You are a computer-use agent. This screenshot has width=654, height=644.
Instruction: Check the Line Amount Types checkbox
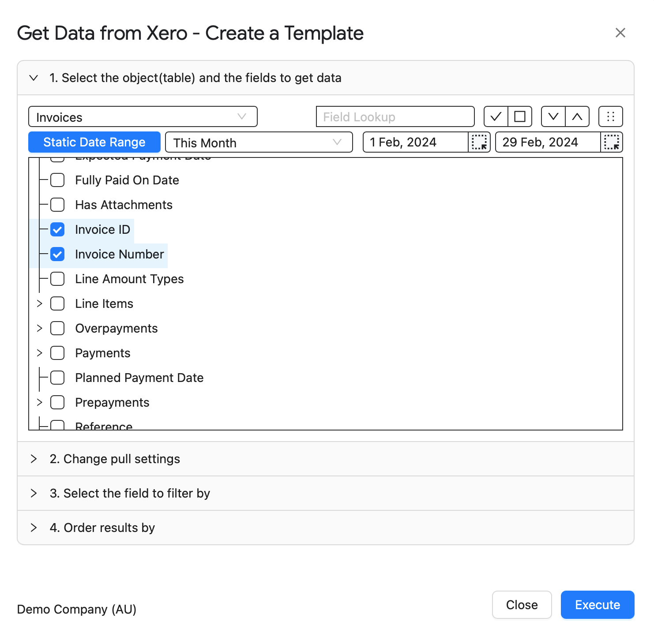[x=57, y=279]
